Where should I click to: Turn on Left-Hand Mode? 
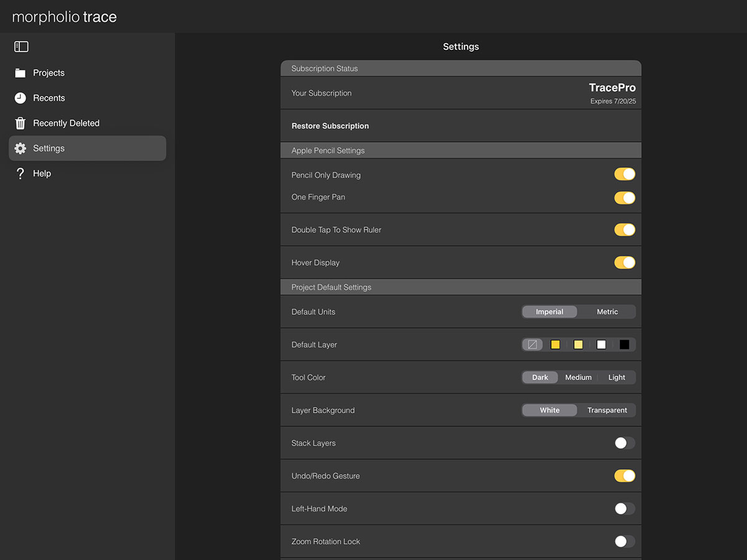click(x=624, y=509)
